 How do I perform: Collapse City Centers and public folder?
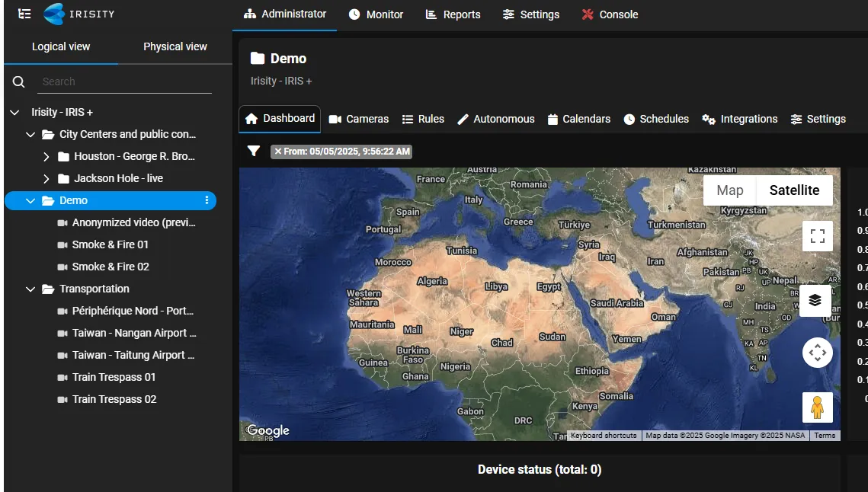[30, 135]
